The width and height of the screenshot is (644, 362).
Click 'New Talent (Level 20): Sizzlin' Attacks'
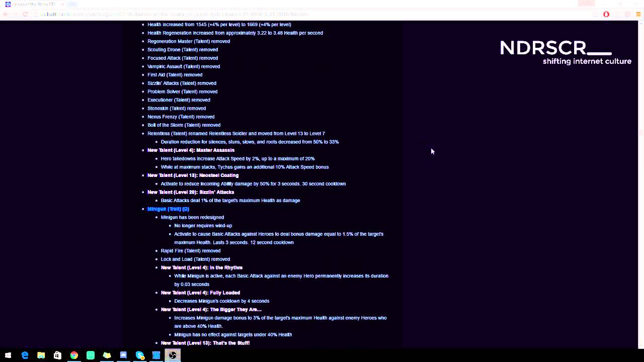click(x=191, y=192)
